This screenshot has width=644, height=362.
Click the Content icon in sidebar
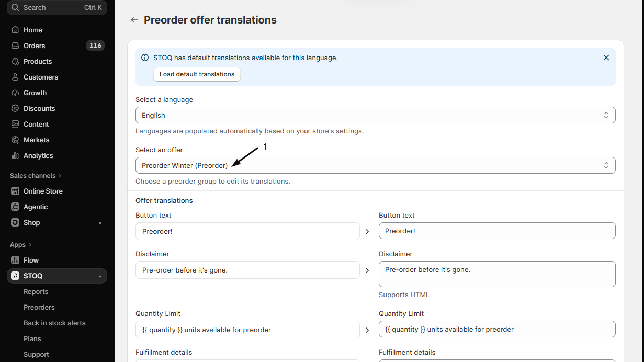pyautogui.click(x=15, y=124)
